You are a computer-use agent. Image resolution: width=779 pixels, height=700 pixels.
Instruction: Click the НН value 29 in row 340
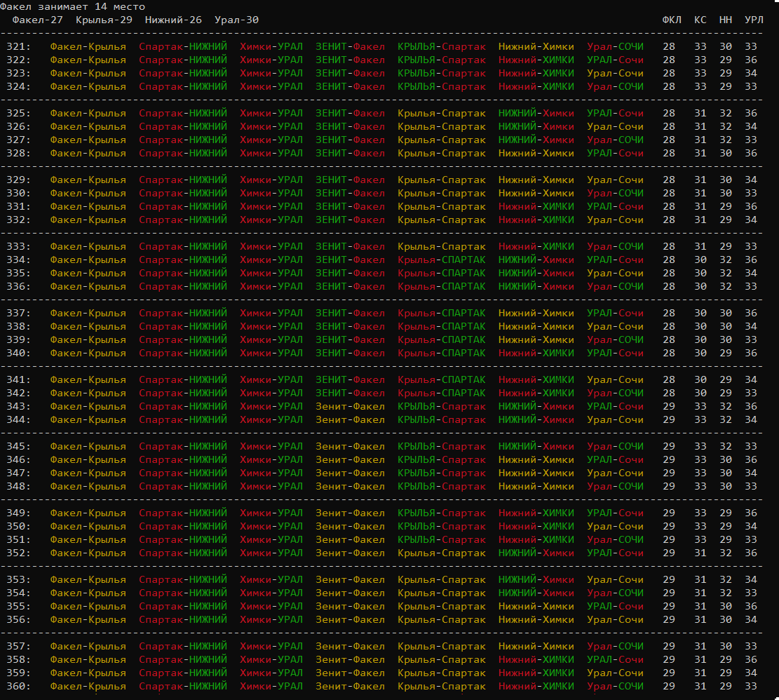(725, 354)
